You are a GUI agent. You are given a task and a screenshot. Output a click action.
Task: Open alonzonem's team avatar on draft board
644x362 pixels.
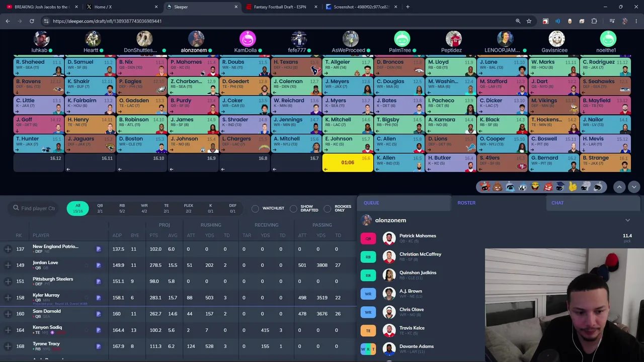click(196, 39)
